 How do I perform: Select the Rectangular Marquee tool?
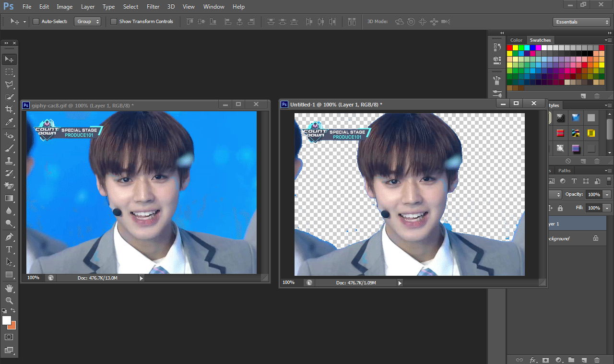point(9,72)
